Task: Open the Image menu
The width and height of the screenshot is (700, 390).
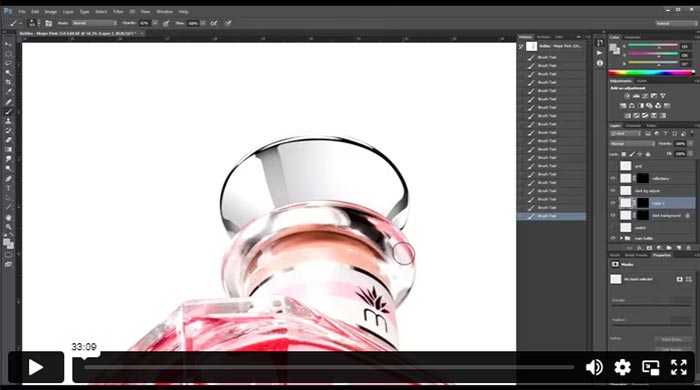Action: click(50, 12)
